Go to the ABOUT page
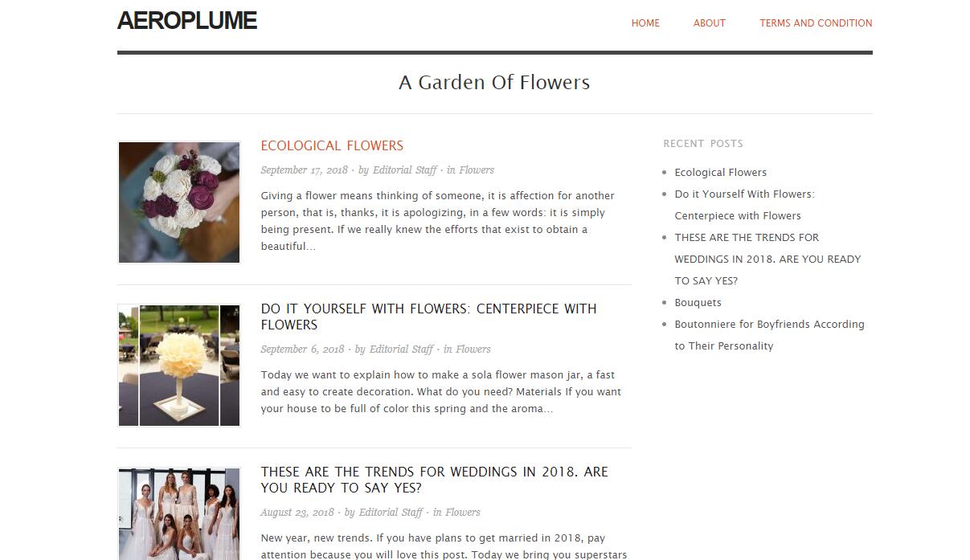 710,23
